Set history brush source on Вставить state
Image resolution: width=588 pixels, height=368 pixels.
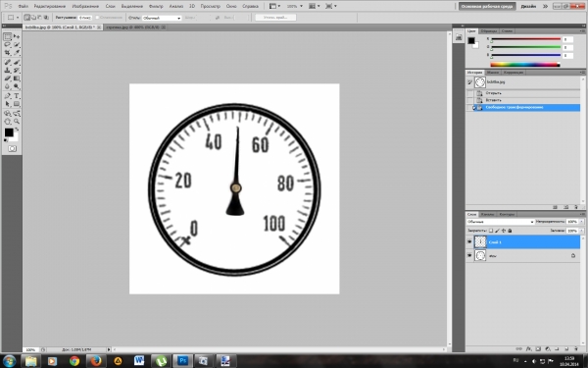click(x=469, y=100)
